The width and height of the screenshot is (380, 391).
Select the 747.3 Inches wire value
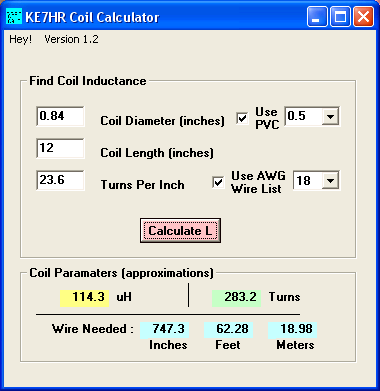165,329
